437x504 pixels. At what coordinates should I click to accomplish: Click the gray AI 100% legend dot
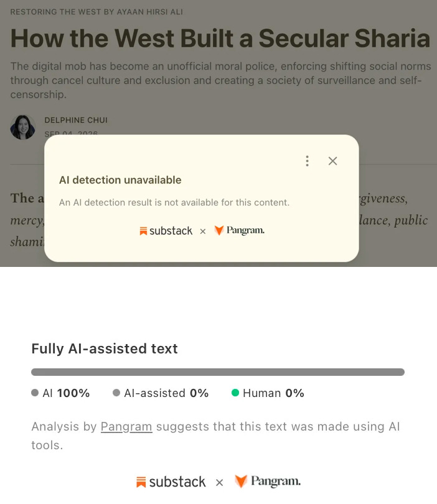[x=35, y=393]
